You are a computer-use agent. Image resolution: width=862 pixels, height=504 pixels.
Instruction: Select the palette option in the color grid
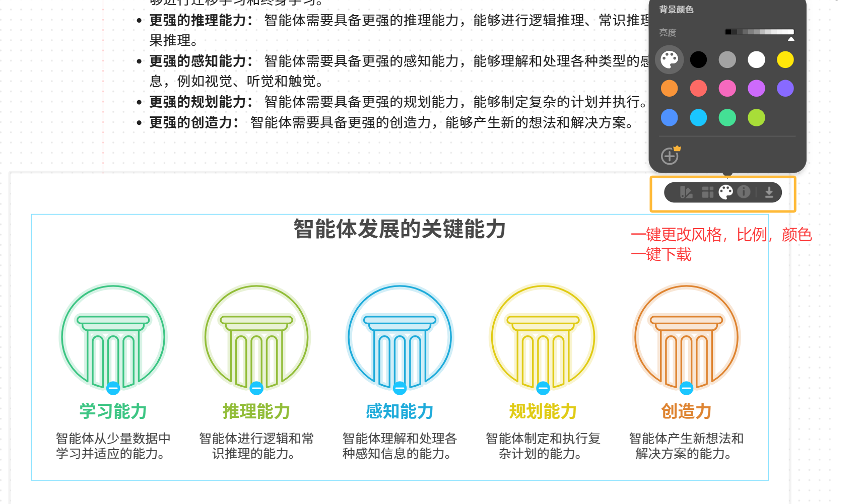pos(669,60)
